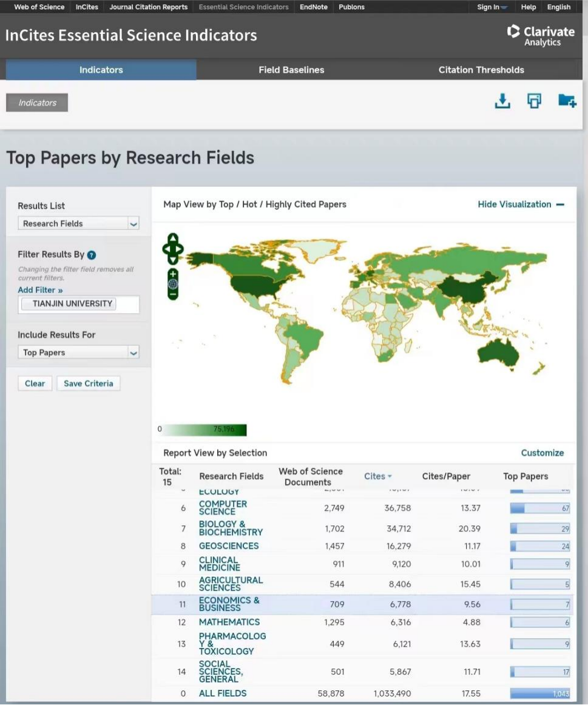Pan the map up with top arrow
The height and width of the screenshot is (705, 588).
pos(173,238)
